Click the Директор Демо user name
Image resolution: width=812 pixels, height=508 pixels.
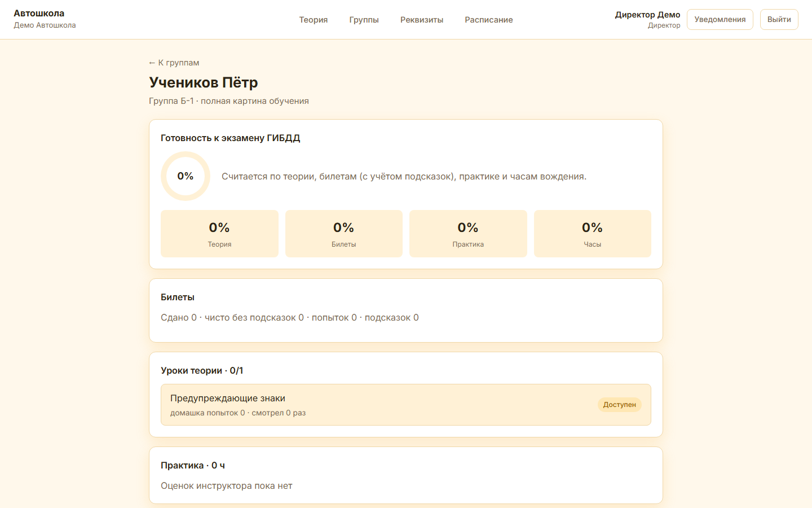(647, 15)
